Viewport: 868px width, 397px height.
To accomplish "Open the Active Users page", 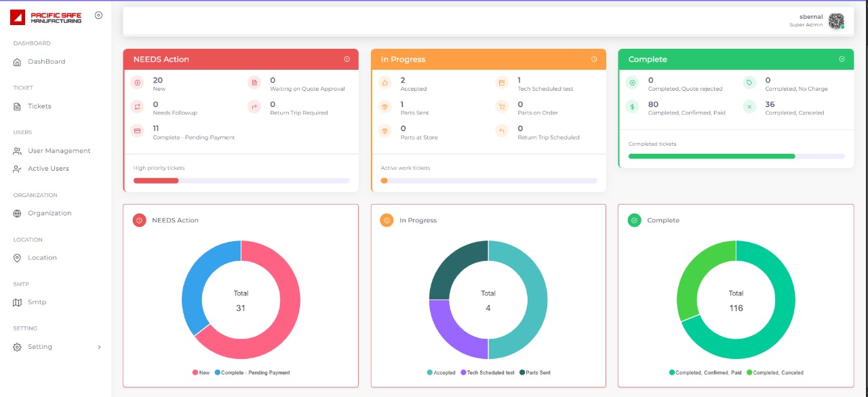I will click(x=48, y=169).
